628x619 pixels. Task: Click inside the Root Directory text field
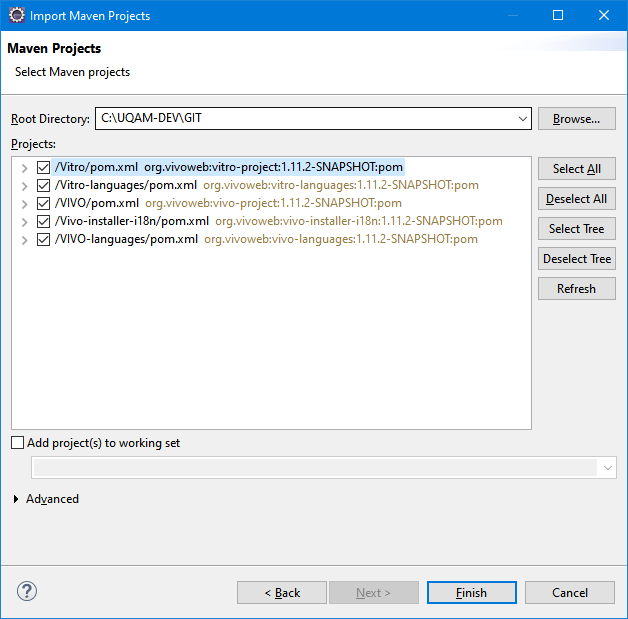pyautogui.click(x=306, y=119)
